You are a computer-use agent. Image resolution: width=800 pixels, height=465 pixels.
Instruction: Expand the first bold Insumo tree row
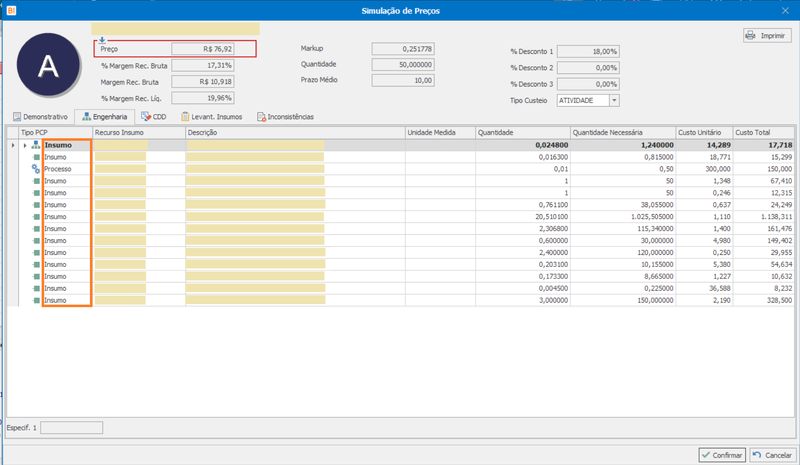pyautogui.click(x=25, y=145)
